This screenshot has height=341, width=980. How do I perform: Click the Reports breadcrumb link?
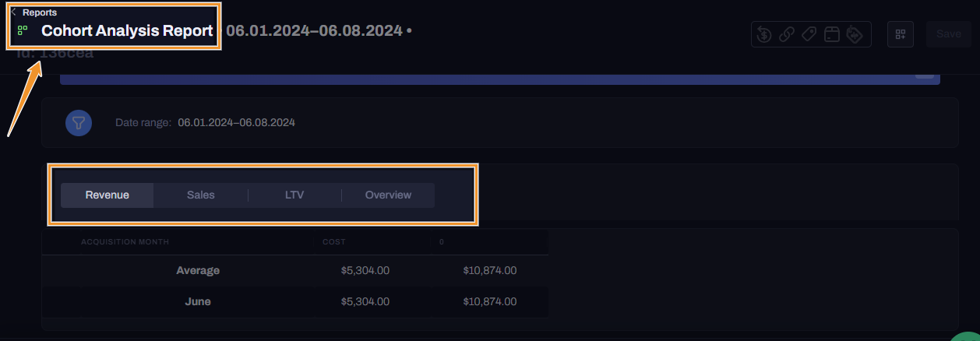pos(40,12)
